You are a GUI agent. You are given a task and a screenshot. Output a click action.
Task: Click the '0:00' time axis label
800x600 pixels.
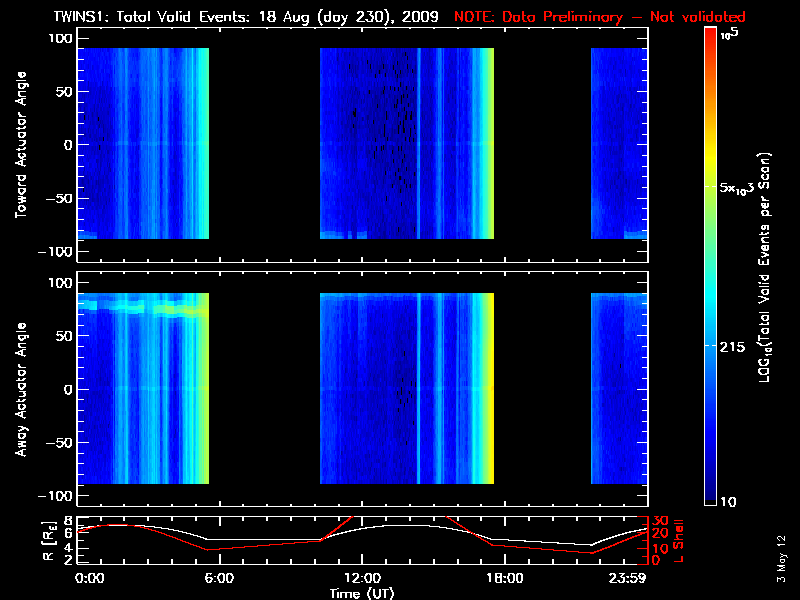click(x=89, y=578)
